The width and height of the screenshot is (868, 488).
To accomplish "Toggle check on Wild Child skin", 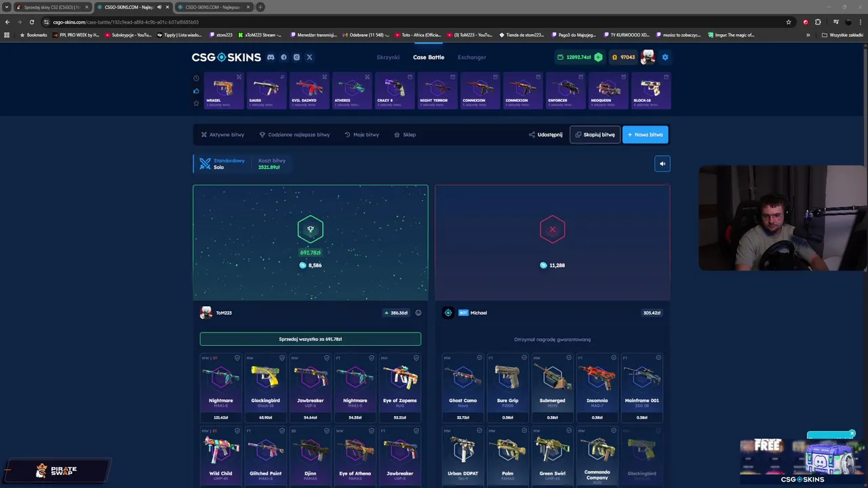I will click(237, 430).
